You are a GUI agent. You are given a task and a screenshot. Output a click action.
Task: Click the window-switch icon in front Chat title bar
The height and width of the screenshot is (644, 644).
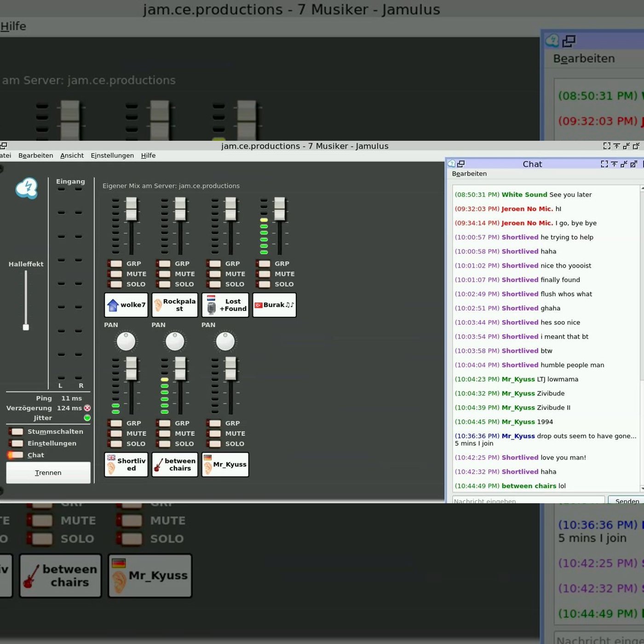461,164
